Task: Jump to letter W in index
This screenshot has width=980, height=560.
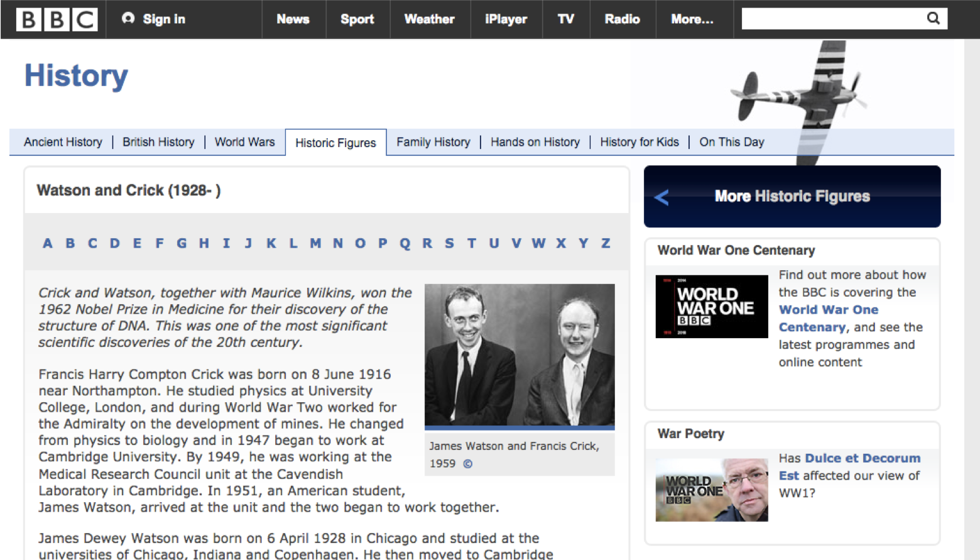Action: pyautogui.click(x=538, y=243)
